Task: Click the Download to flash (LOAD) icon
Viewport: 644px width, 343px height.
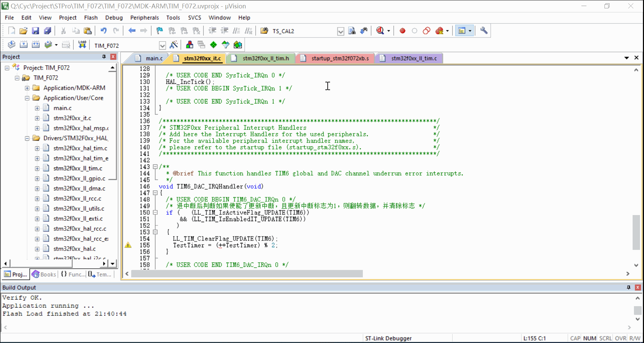Action: pyautogui.click(x=82, y=45)
